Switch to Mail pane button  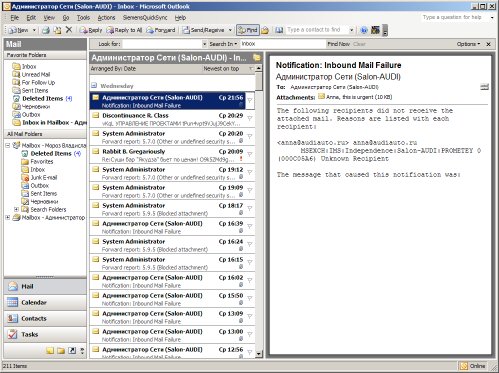click(x=45, y=286)
